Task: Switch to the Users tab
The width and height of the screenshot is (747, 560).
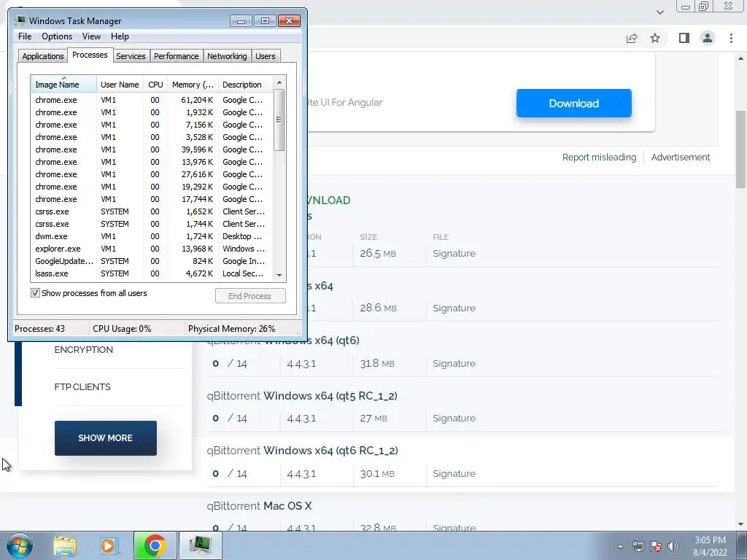Action: (x=266, y=56)
